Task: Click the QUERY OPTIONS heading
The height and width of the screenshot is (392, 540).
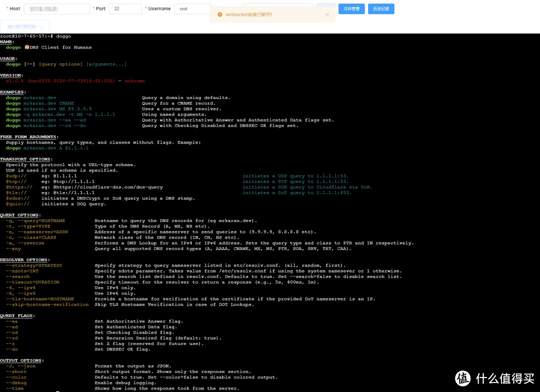Action: click(18, 215)
